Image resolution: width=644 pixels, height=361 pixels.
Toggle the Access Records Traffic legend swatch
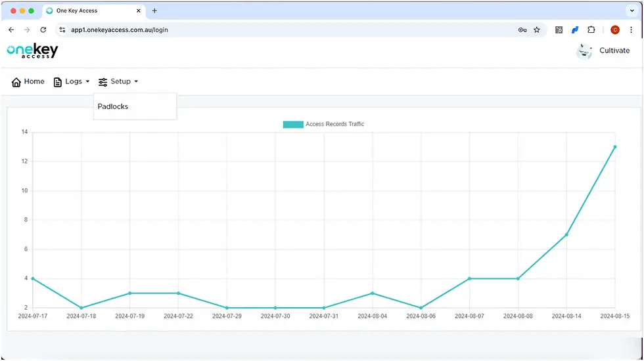point(293,124)
